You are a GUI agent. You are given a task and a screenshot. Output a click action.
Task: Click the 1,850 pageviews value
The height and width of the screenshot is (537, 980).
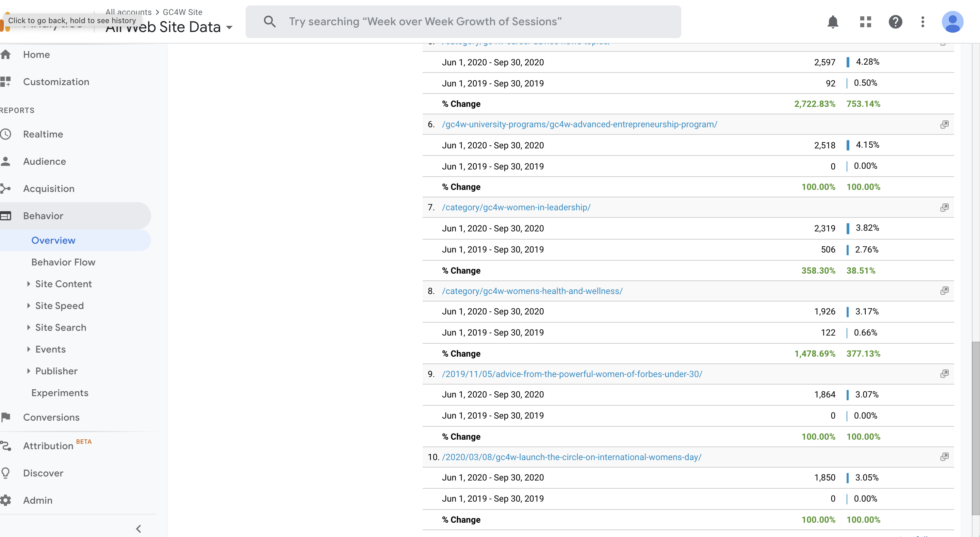pyautogui.click(x=824, y=478)
